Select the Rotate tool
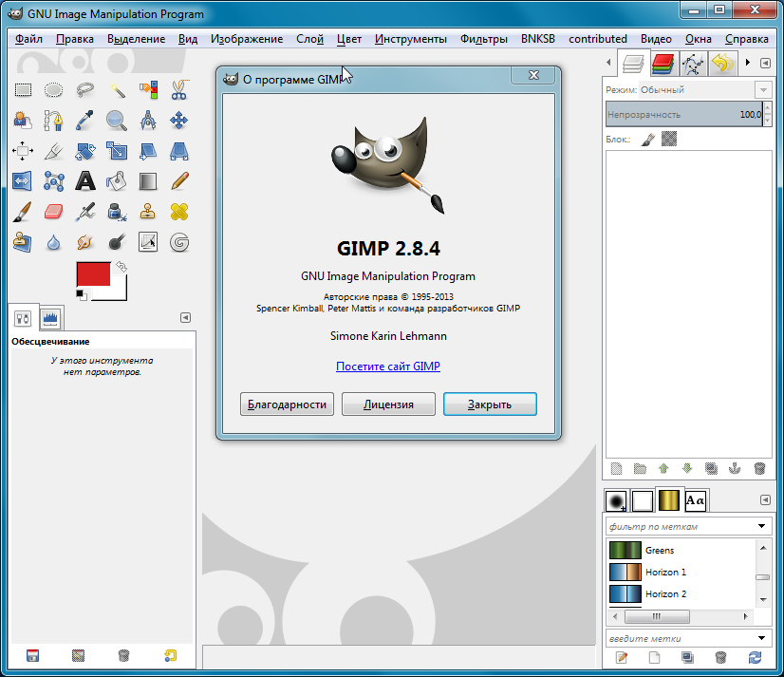 pyautogui.click(x=85, y=151)
